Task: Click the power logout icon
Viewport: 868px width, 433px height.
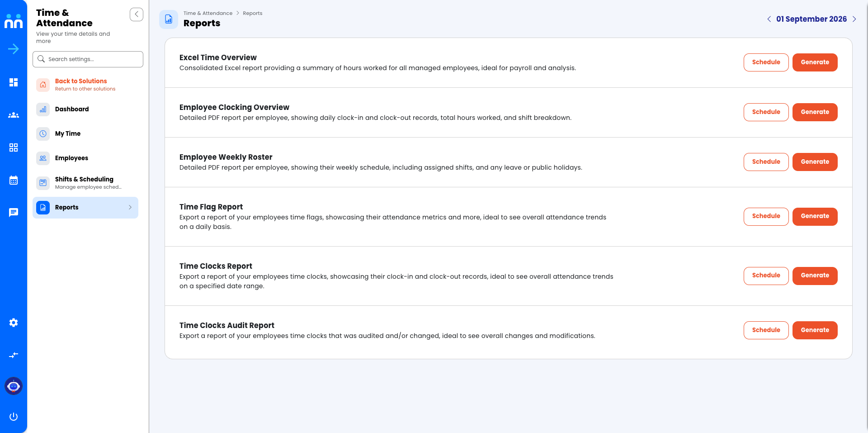Action: point(14,417)
